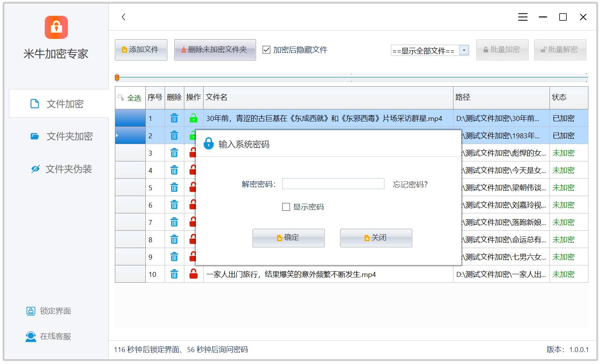The width and height of the screenshot is (600, 364).
Task: Click the confirm (确定) button in dialog
Action: tap(288, 238)
